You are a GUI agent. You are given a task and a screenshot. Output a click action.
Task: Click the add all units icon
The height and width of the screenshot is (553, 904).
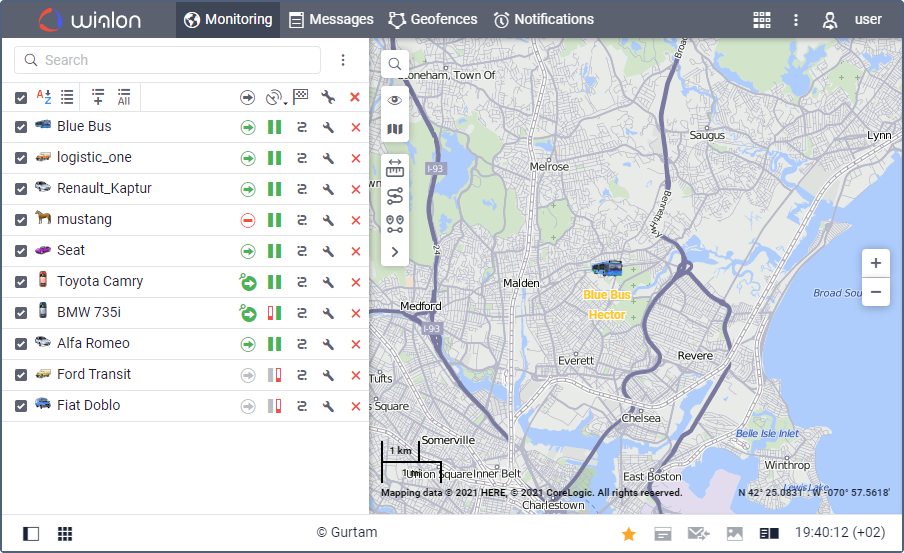[124, 97]
